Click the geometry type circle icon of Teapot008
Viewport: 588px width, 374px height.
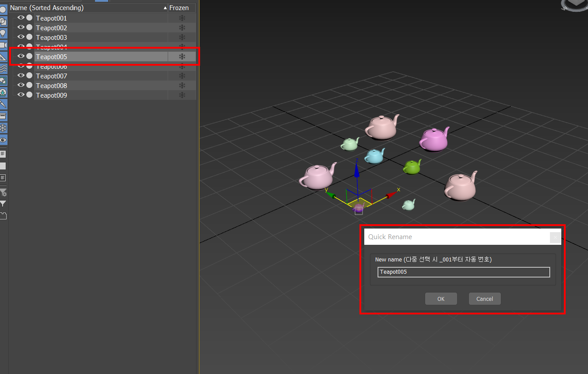point(29,85)
